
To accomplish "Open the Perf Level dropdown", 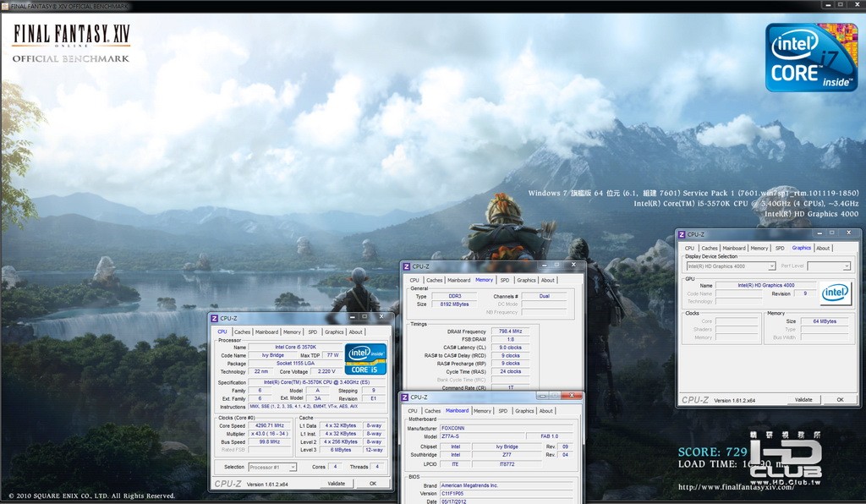I will 846,266.
